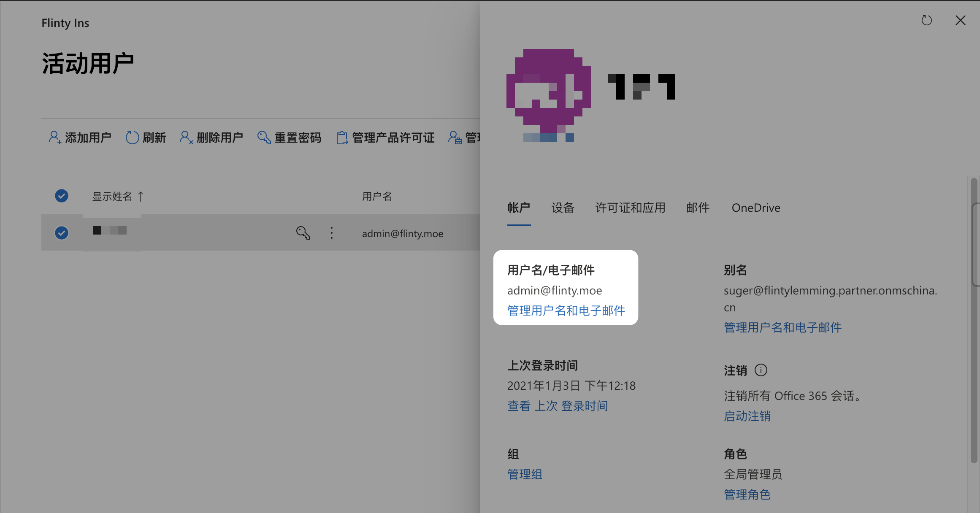Click the Refresh (刷新) toolbar icon

pyautogui.click(x=132, y=138)
